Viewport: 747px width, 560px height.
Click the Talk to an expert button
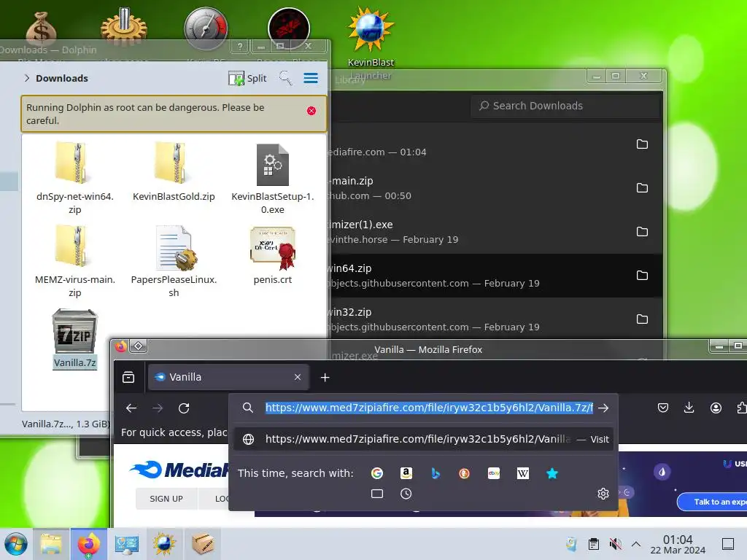pyautogui.click(x=712, y=502)
